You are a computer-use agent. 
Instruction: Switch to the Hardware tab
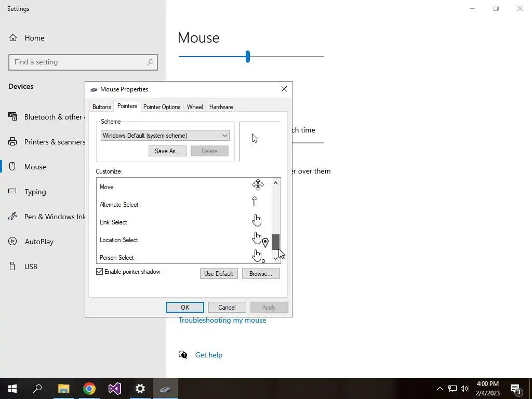(221, 107)
